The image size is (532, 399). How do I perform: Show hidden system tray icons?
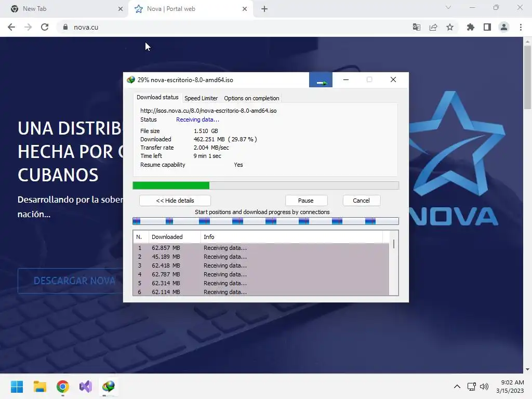point(457,387)
